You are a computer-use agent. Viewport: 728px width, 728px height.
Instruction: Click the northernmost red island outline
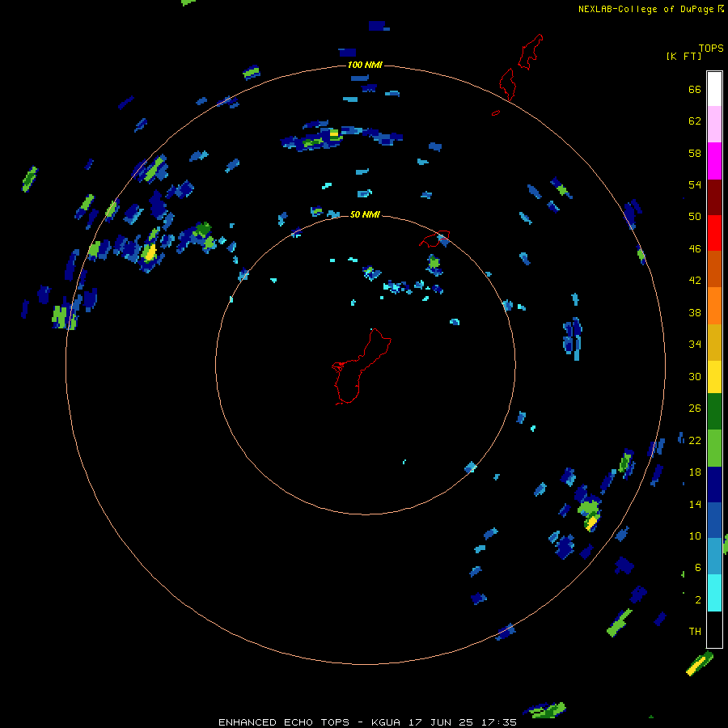point(530,52)
